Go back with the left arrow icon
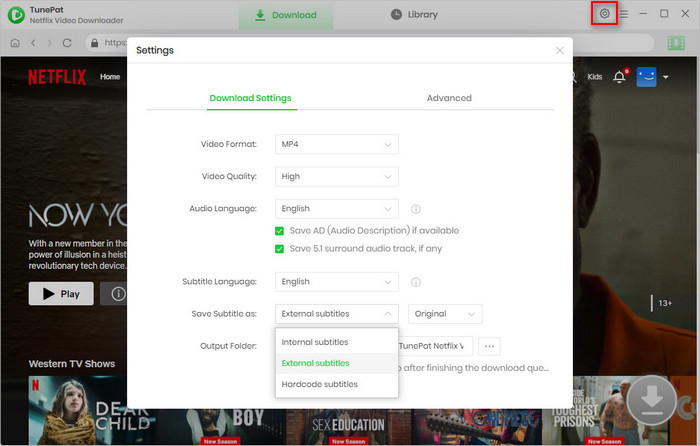This screenshot has height=446, width=700. [x=34, y=43]
